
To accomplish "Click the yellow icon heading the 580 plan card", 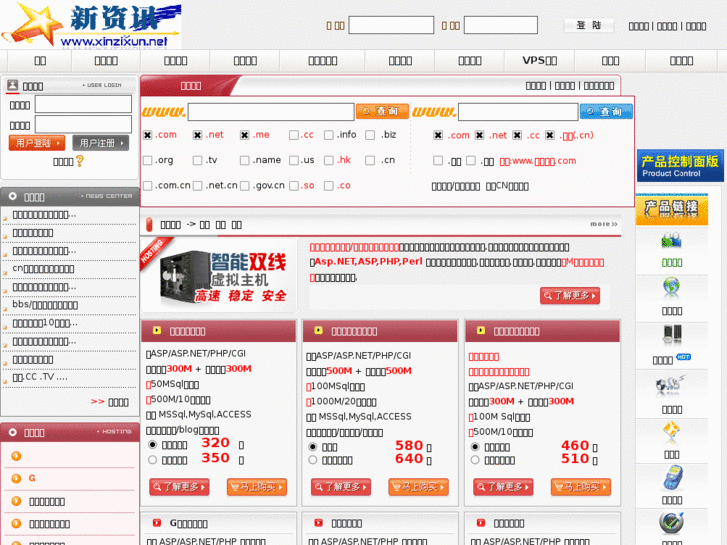I will tap(318, 330).
